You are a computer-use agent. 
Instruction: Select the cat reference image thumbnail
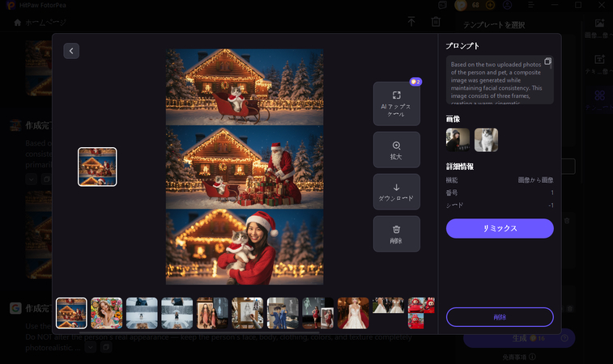coord(486,140)
